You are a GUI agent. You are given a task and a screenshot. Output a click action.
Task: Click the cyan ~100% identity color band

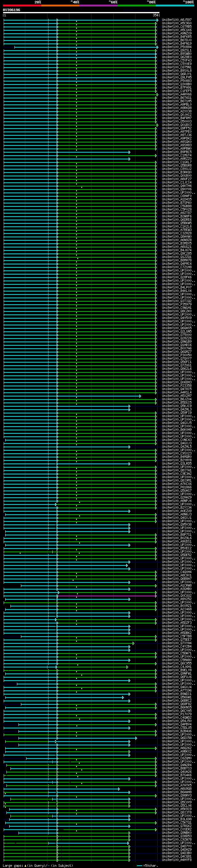175,6
